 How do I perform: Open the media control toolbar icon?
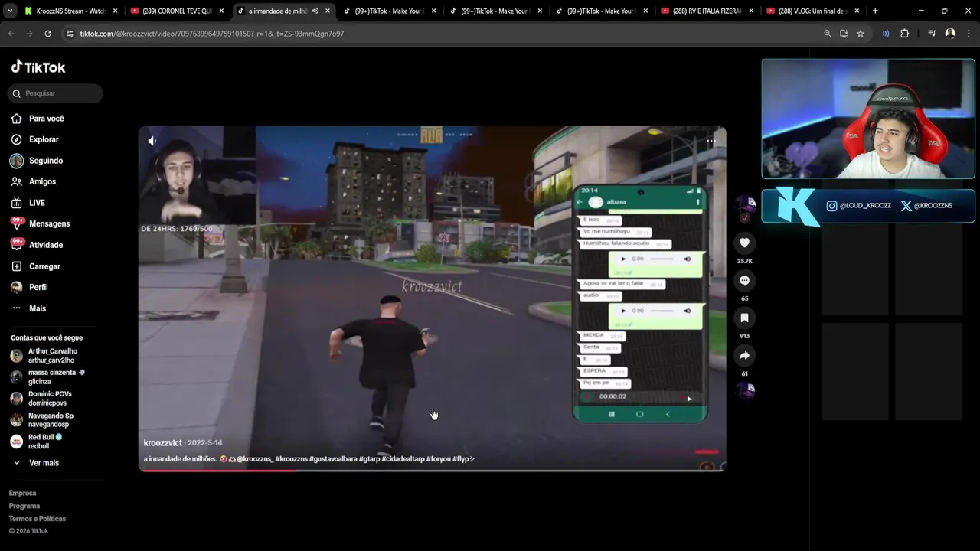(932, 34)
